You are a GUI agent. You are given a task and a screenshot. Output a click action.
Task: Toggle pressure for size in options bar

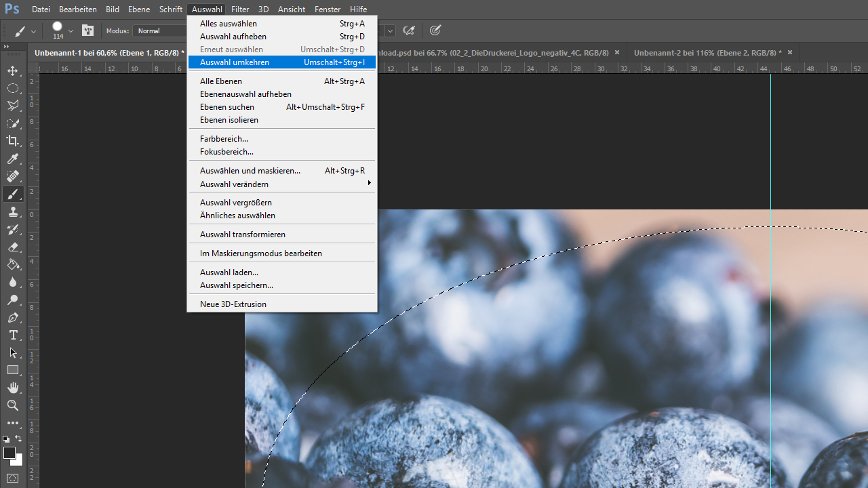click(x=435, y=30)
